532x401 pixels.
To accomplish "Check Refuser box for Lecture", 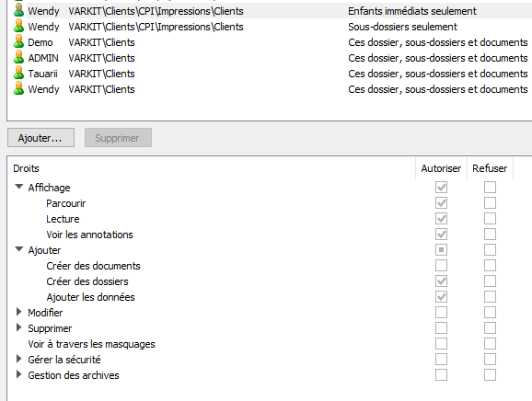I will click(490, 219).
